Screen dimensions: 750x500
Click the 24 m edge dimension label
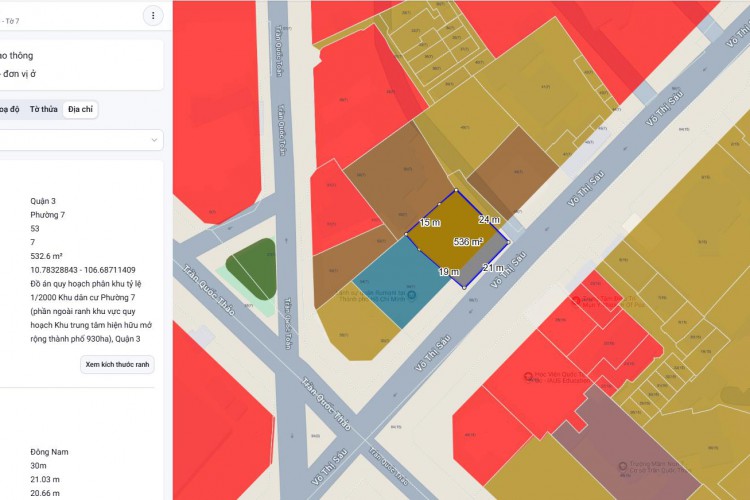488,219
